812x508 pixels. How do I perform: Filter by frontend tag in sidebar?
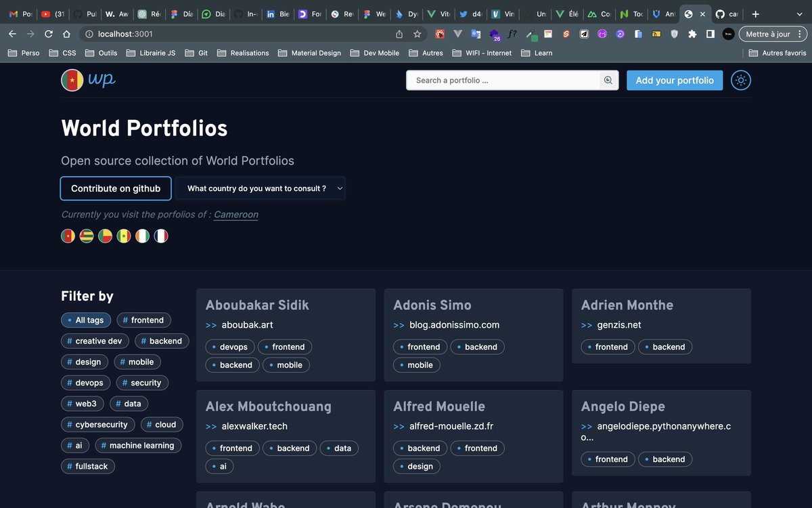[x=143, y=320]
